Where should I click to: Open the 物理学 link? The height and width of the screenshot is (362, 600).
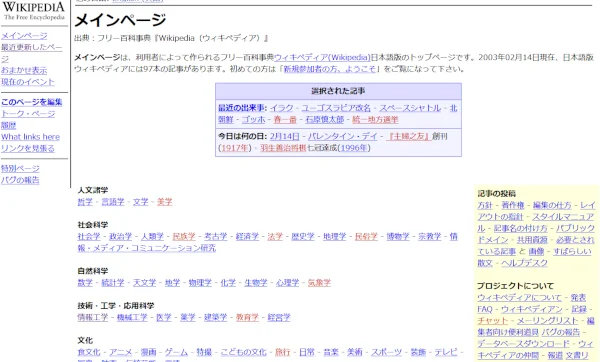pos(200,283)
